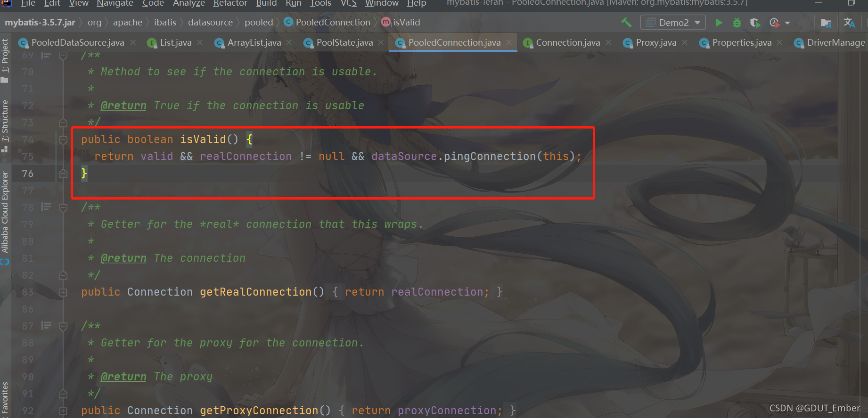Image resolution: width=868 pixels, height=418 pixels.
Task: Switch to the Properties.java tab
Action: (742, 42)
